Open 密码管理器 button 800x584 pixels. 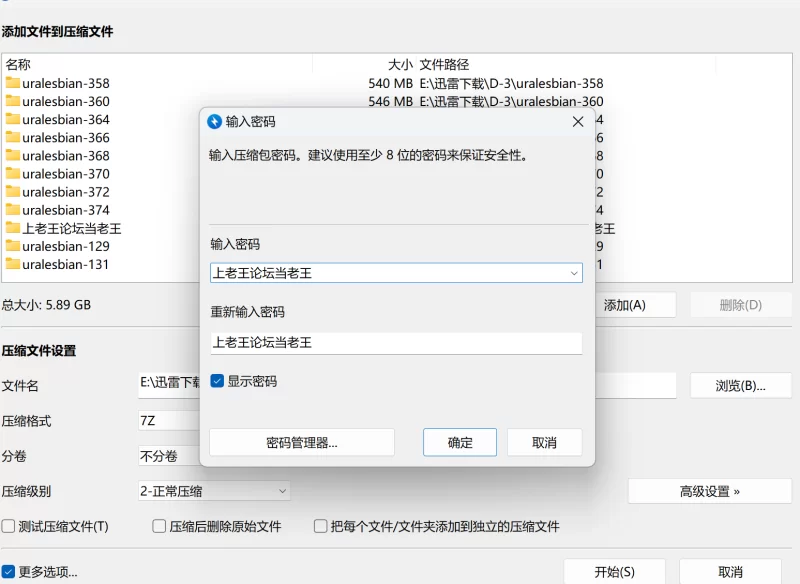[302, 442]
